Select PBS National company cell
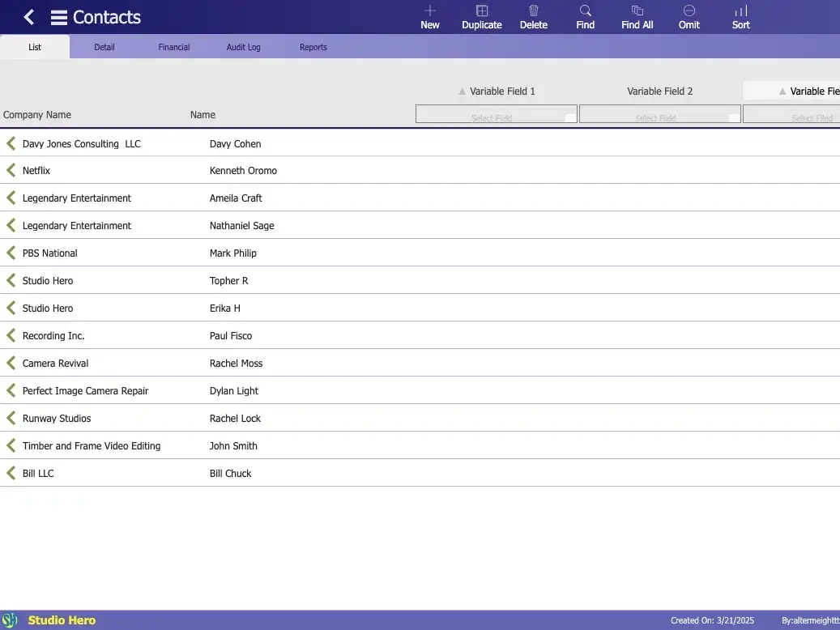The image size is (840, 630). pyautogui.click(x=50, y=253)
